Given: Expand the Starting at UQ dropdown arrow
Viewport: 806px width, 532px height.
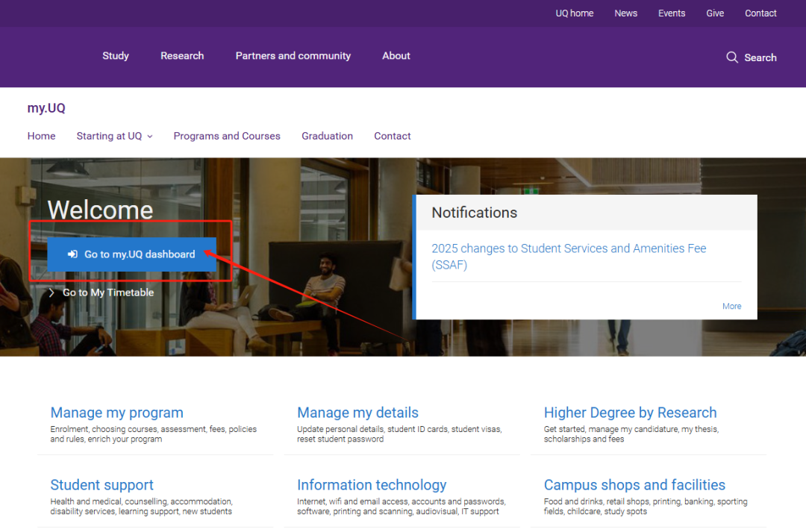Looking at the screenshot, I should tap(150, 137).
